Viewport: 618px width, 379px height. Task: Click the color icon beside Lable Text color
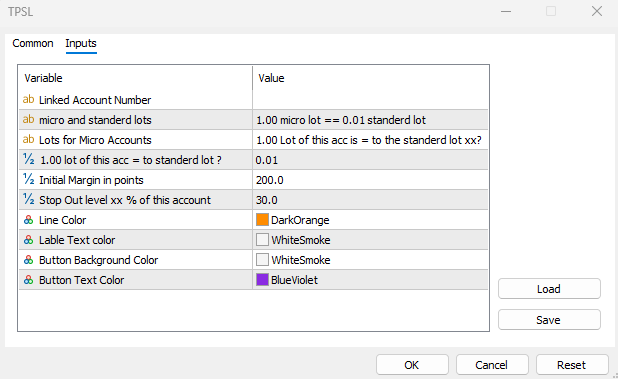point(28,240)
